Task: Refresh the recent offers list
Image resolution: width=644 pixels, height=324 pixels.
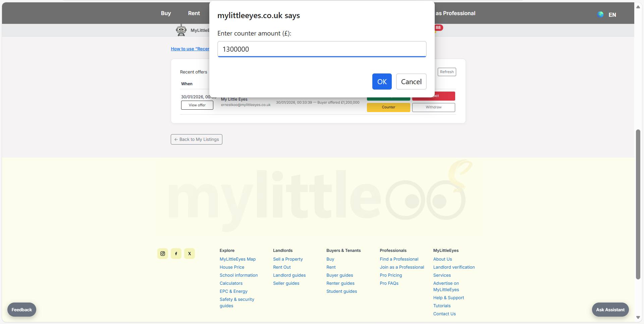Action: 447,72
